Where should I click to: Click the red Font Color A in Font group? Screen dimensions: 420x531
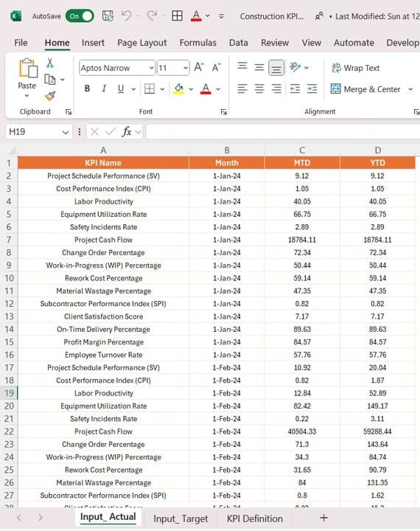point(206,88)
